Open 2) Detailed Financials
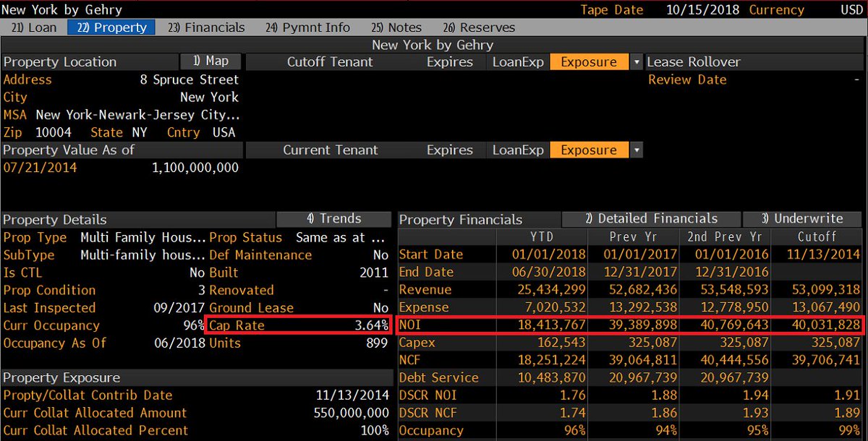The width and height of the screenshot is (868, 441). pyautogui.click(x=651, y=219)
